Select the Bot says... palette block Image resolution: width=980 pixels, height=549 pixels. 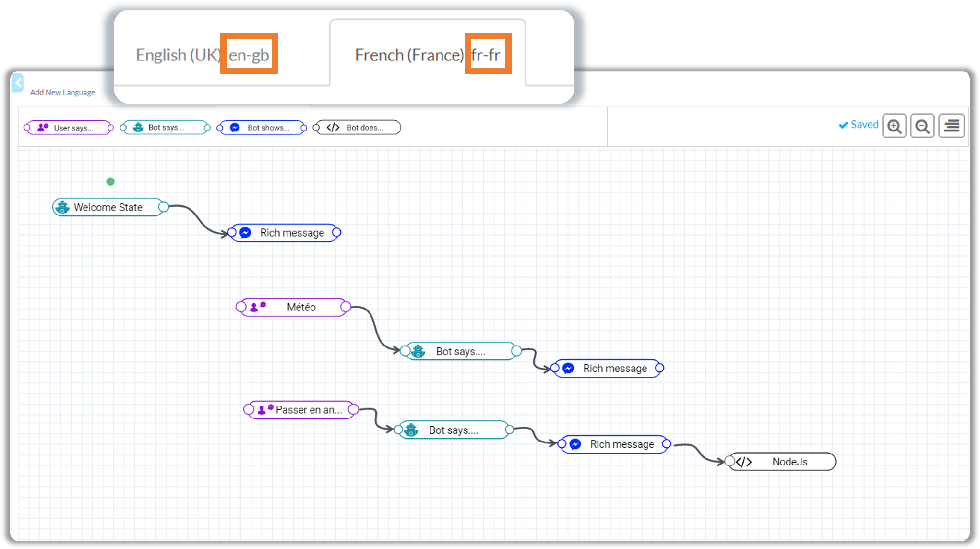(x=165, y=128)
